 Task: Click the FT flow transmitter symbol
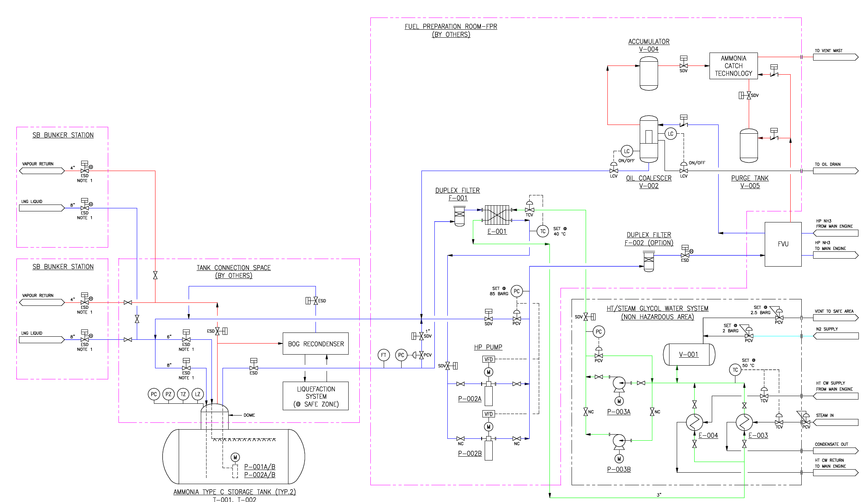tap(383, 355)
